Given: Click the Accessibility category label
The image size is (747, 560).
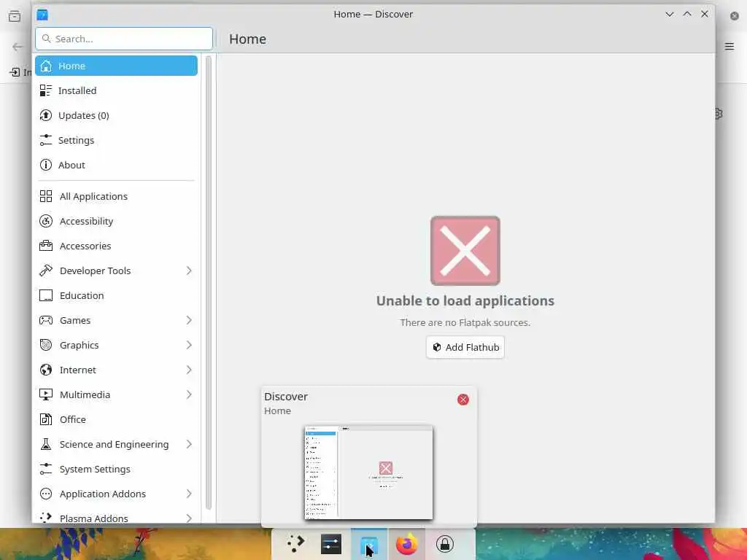Looking at the screenshot, I should (86, 221).
